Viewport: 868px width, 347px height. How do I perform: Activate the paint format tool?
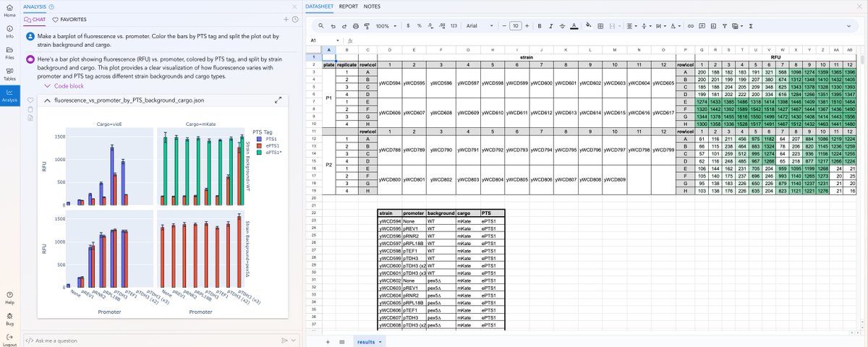[367, 26]
